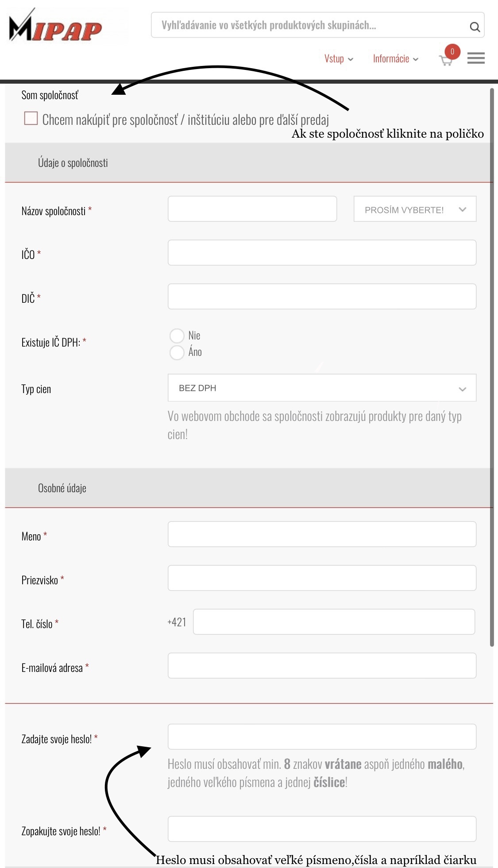Screen dimensions: 498x868
Task: Check the company purchase checkbox
Action: click(31, 118)
